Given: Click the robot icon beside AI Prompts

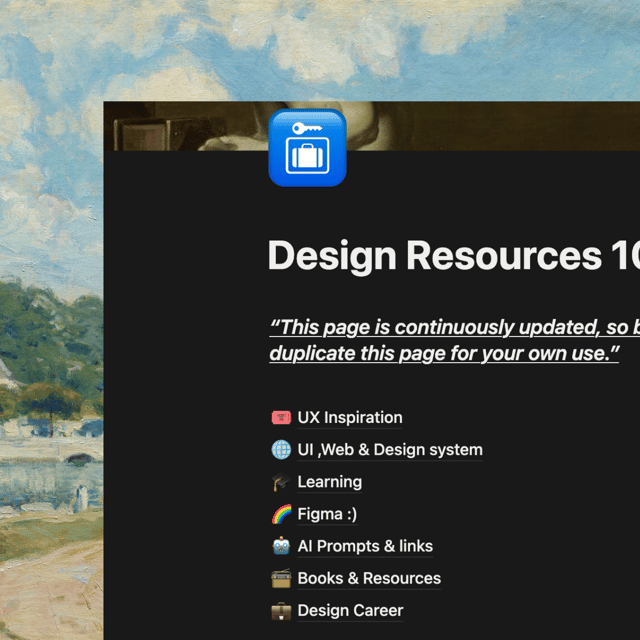Looking at the screenshot, I should coord(281,546).
